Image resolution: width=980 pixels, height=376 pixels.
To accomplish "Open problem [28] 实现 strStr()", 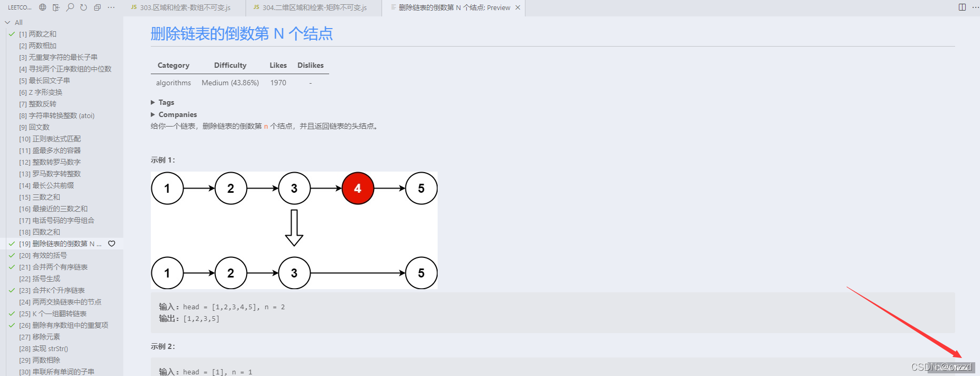I will 43,348.
